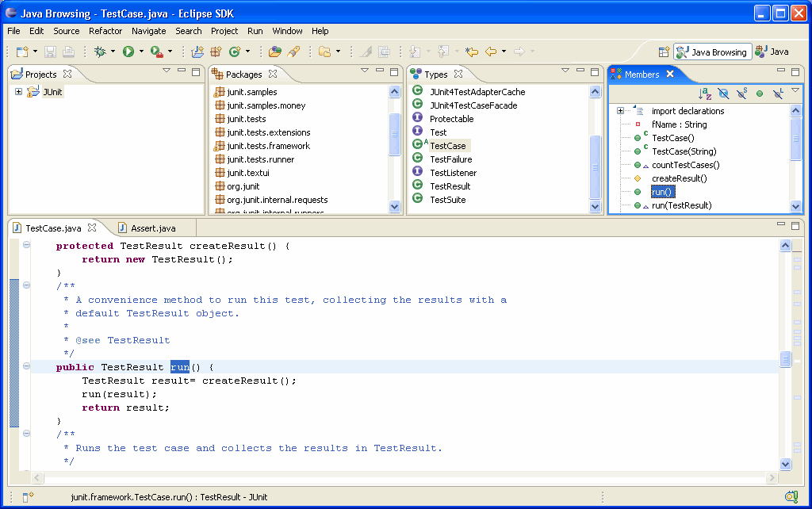Switch to the Java perspective
The image size is (812, 509).
(x=772, y=52)
